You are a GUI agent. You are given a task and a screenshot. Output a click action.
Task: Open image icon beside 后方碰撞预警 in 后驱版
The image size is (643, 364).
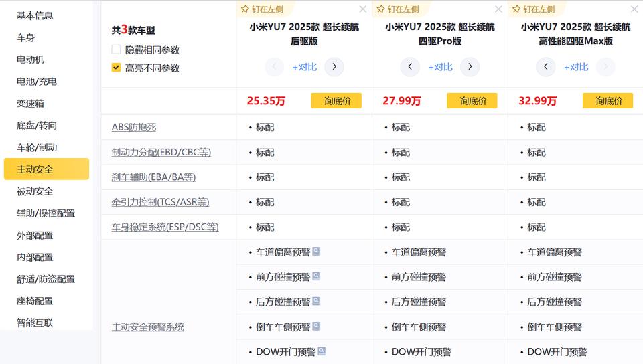[316, 301]
